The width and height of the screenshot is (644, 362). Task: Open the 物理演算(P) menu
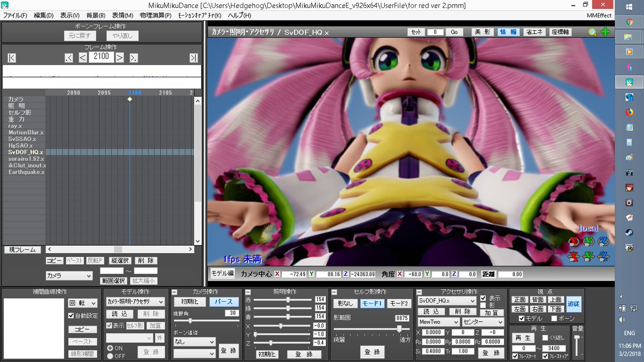(156, 16)
